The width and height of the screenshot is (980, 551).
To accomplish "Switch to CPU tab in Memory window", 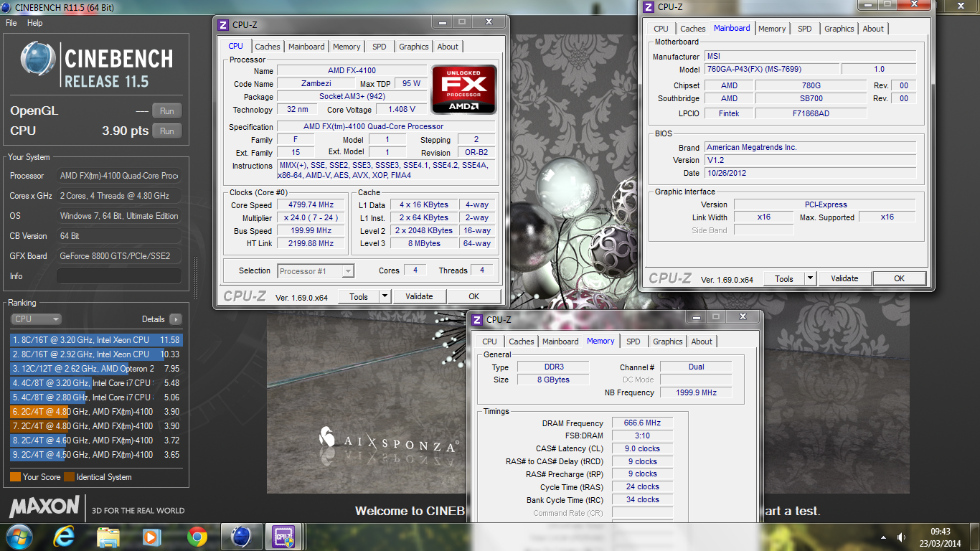I will 489,342.
